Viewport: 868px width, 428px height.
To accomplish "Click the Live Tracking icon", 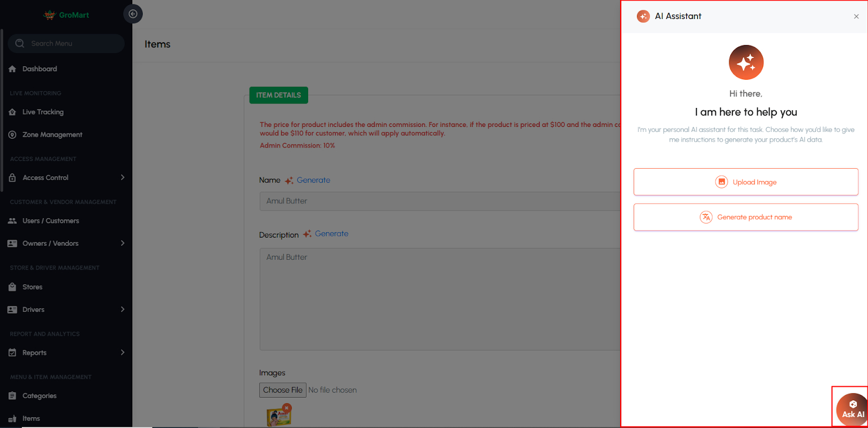I will tap(12, 112).
